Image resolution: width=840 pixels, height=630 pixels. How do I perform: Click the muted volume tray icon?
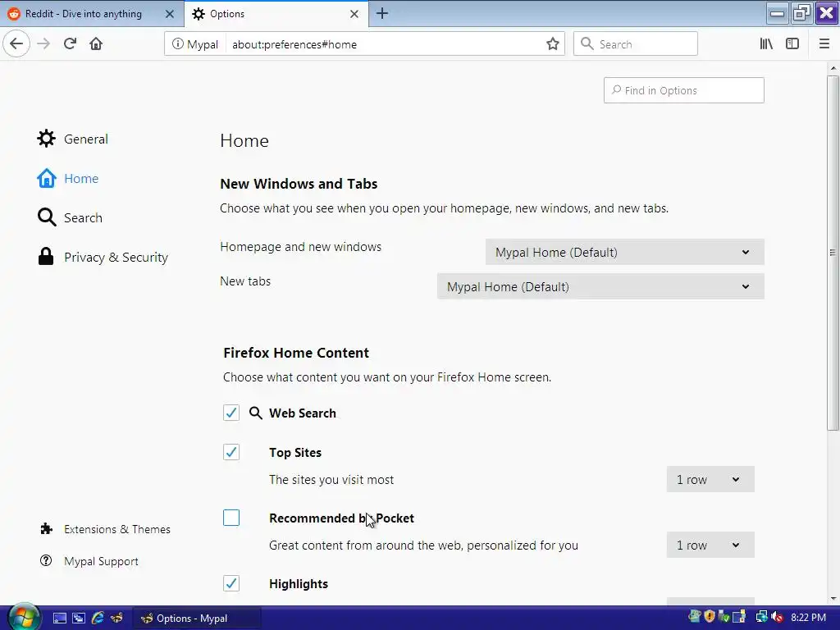(777, 617)
